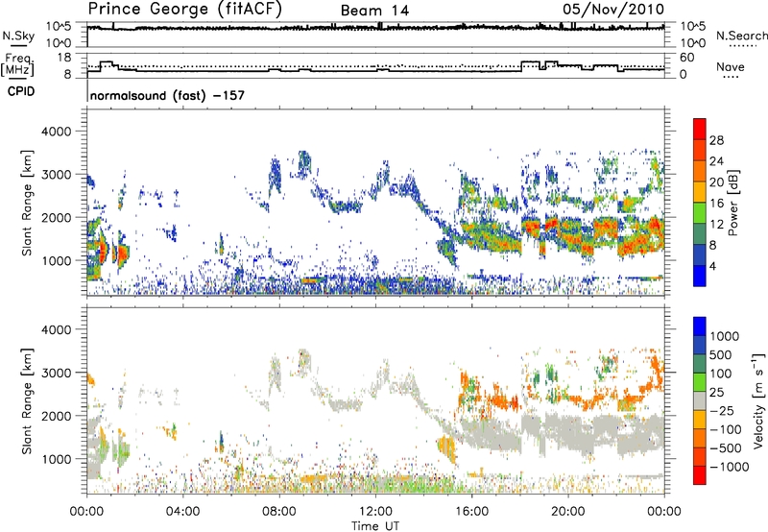The image size is (768, 532).
Task: Click velocity colorbar label "100"
Action: (721, 374)
